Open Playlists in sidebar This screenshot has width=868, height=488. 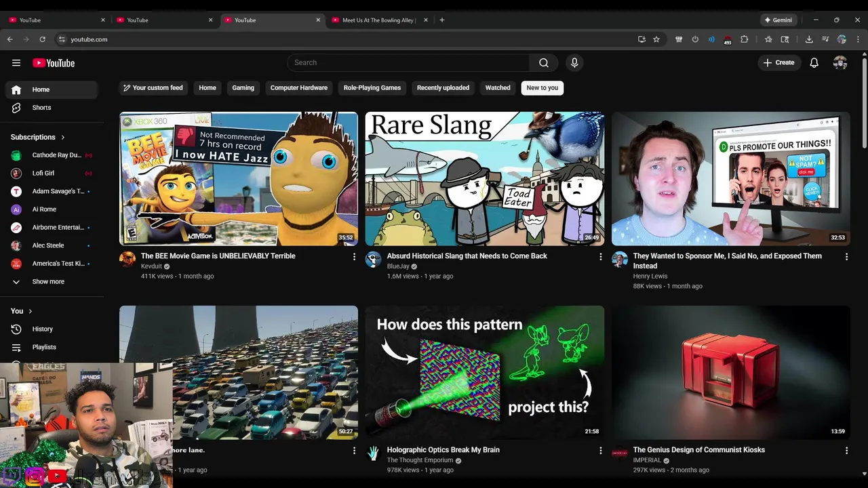tap(52, 347)
